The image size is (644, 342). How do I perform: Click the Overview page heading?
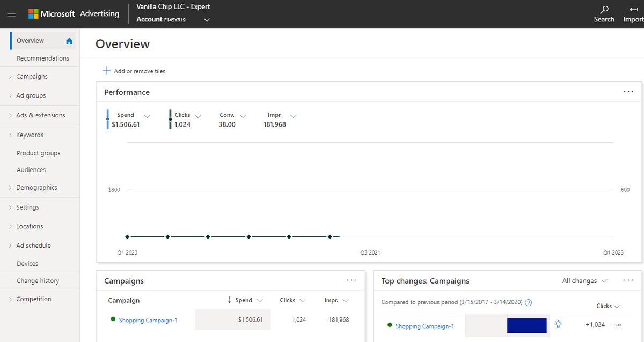(122, 44)
